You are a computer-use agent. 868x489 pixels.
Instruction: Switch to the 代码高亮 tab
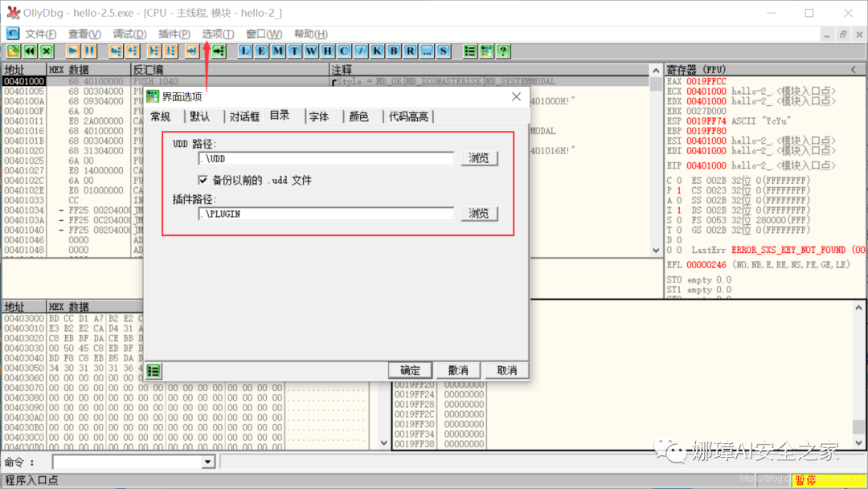(408, 116)
